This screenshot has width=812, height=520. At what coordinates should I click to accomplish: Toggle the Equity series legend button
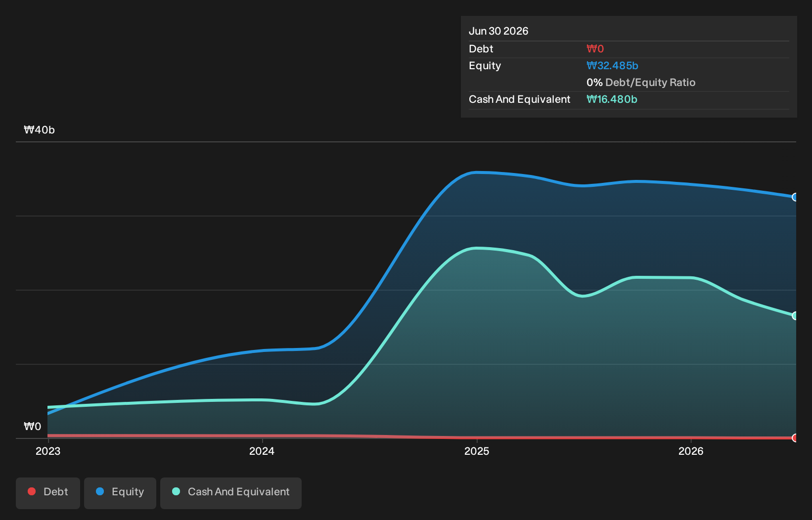(120, 493)
